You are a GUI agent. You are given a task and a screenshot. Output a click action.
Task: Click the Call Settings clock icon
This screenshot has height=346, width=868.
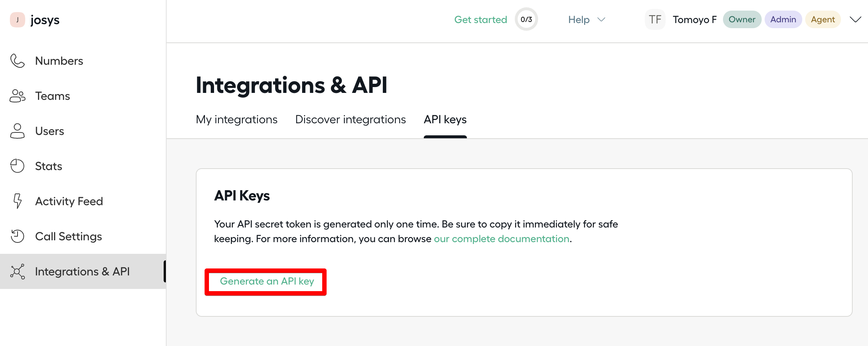[17, 236]
